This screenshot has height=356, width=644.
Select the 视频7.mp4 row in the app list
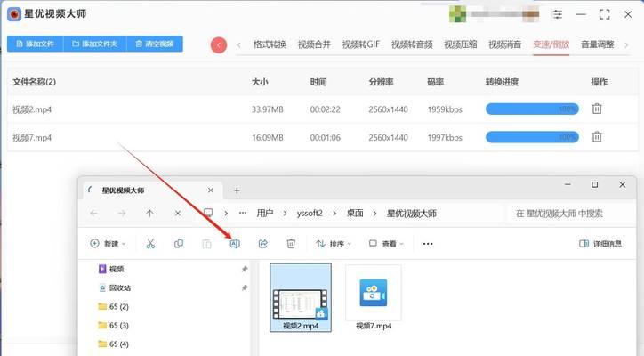[x=322, y=137]
